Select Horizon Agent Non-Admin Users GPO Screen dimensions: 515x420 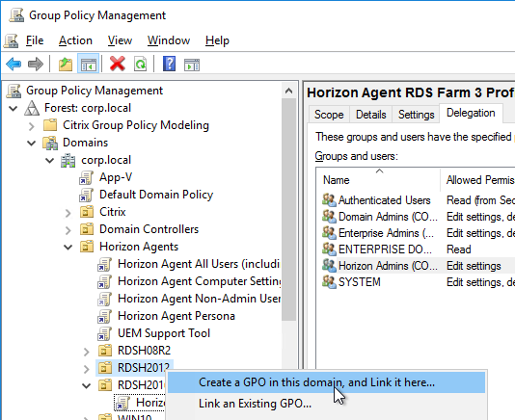tap(199, 299)
